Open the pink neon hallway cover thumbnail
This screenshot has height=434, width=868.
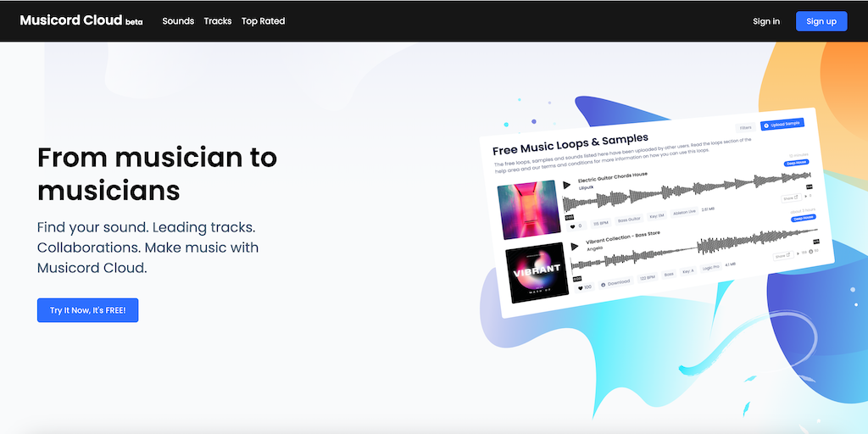tap(527, 210)
